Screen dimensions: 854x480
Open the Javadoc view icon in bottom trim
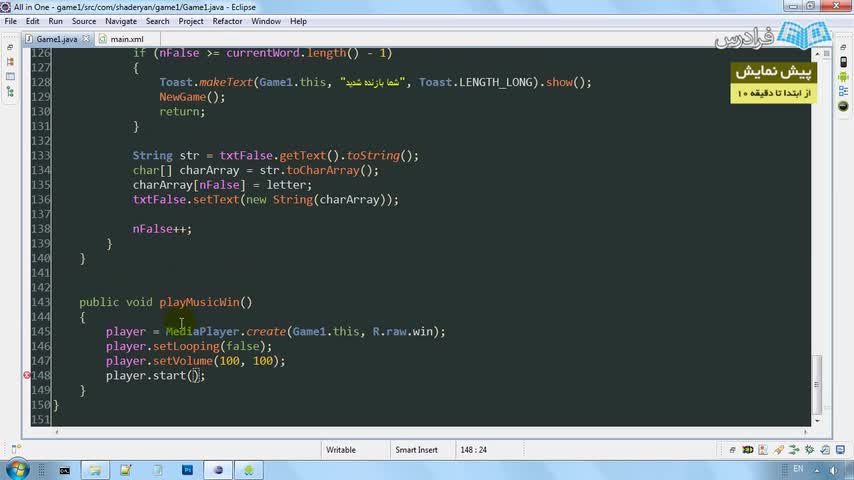[x=763, y=449]
